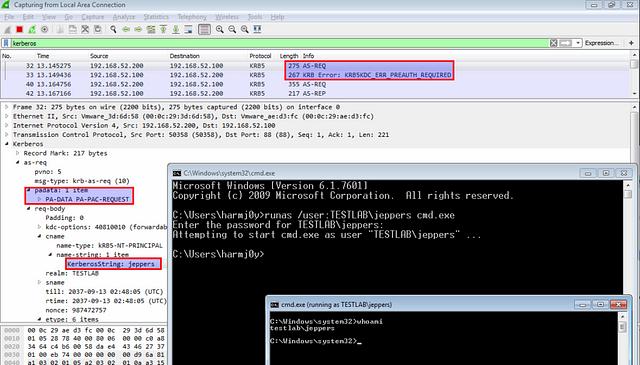Image resolution: width=640 pixels, height=365 pixels.
Task: Zoom out the main window text
Action: pos(232,29)
